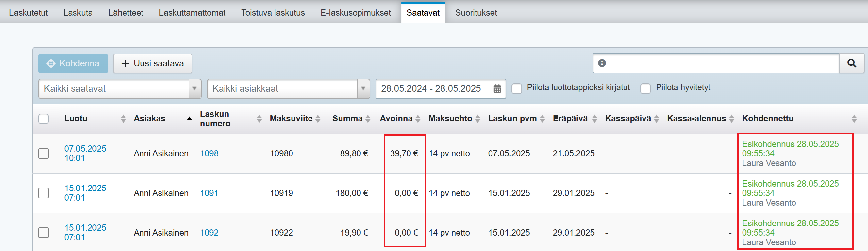
Task: Open invoice number 1091 link
Action: pyautogui.click(x=209, y=193)
